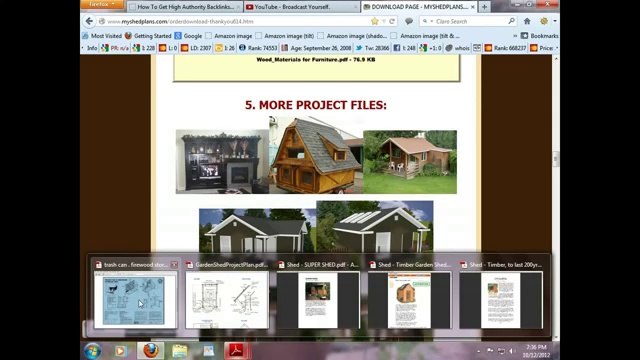Open the Windows Start menu orb
The image size is (640, 360).
click(93, 351)
